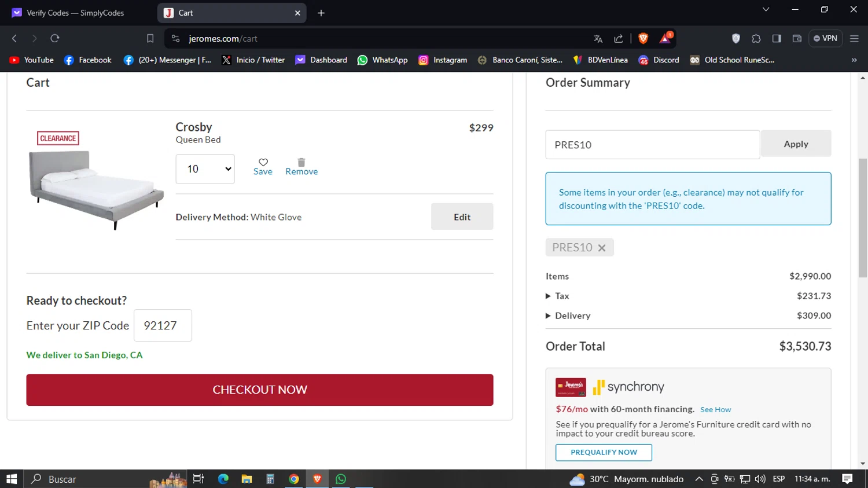Toggle the browser sidebar panel icon
This screenshot has width=868, height=488.
tap(777, 39)
